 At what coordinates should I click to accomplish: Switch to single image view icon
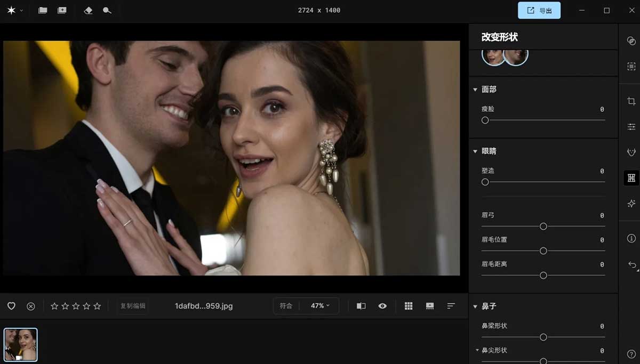430,306
